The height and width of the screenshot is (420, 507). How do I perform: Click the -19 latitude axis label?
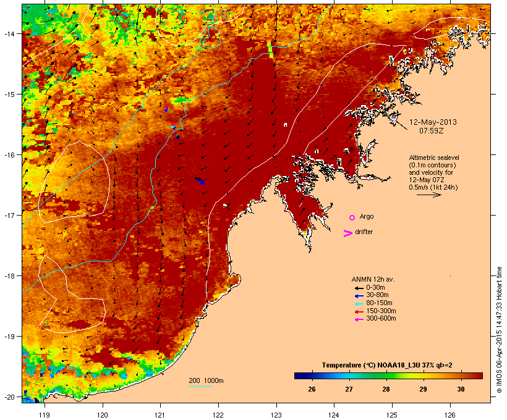(x=9, y=337)
